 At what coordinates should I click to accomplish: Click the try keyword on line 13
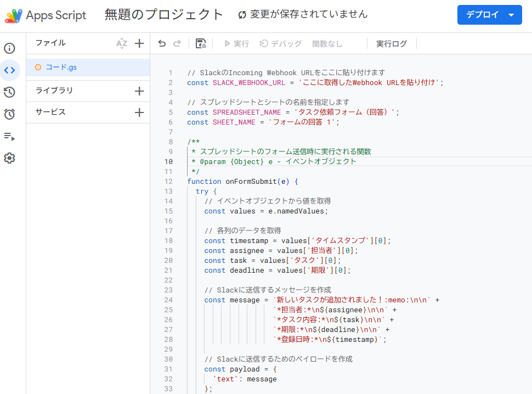tap(202, 192)
